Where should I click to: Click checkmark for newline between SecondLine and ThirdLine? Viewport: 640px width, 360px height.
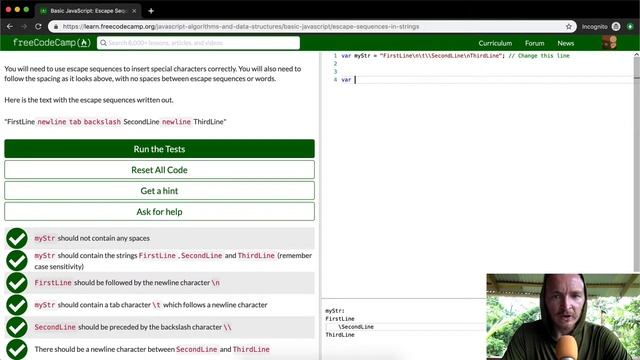[x=17, y=349]
